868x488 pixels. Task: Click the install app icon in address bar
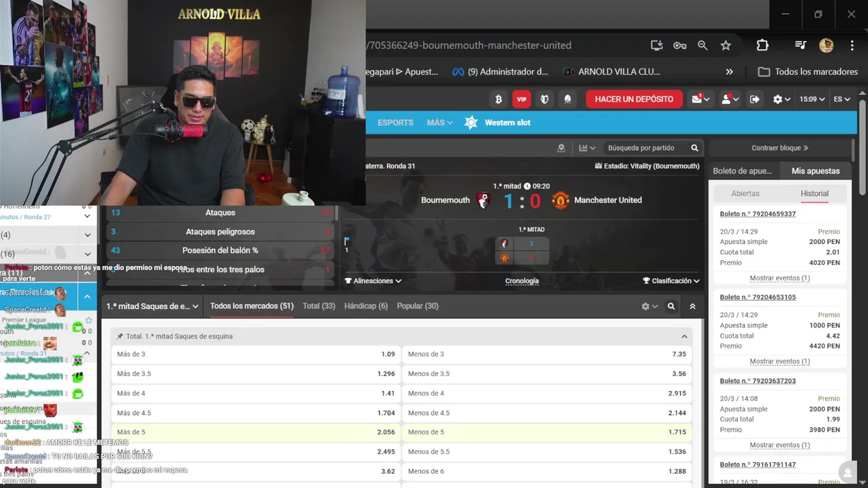656,45
